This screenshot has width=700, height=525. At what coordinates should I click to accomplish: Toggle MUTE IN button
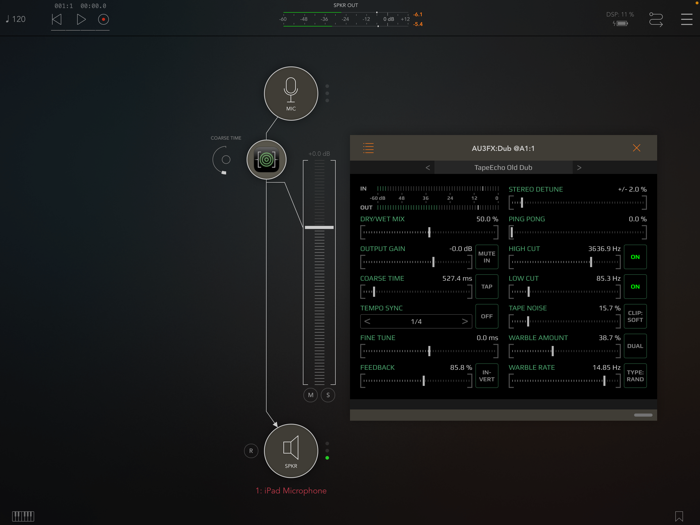coord(487,257)
